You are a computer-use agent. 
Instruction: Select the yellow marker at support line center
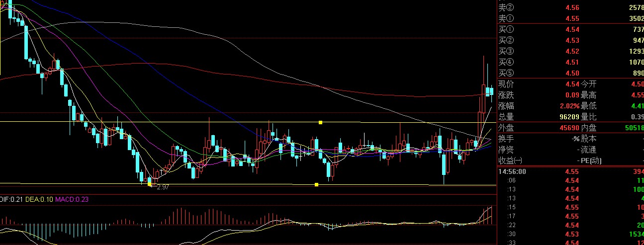317,185
